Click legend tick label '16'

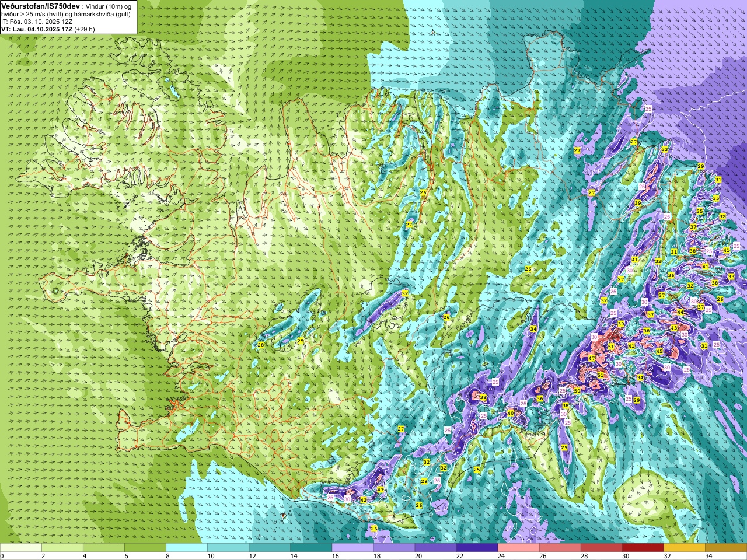(x=335, y=556)
